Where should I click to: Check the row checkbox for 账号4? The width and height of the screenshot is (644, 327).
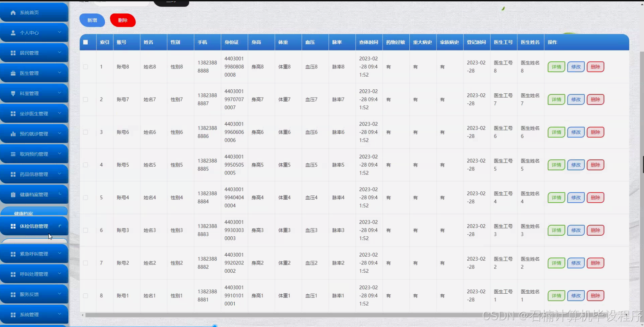[x=85, y=198]
